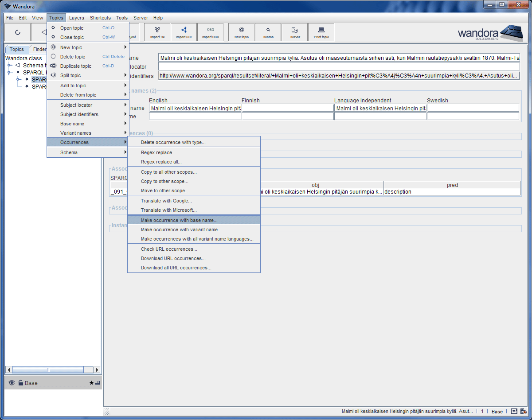Activate the Print topic icon
This screenshot has height=420, width=532.
click(321, 31)
